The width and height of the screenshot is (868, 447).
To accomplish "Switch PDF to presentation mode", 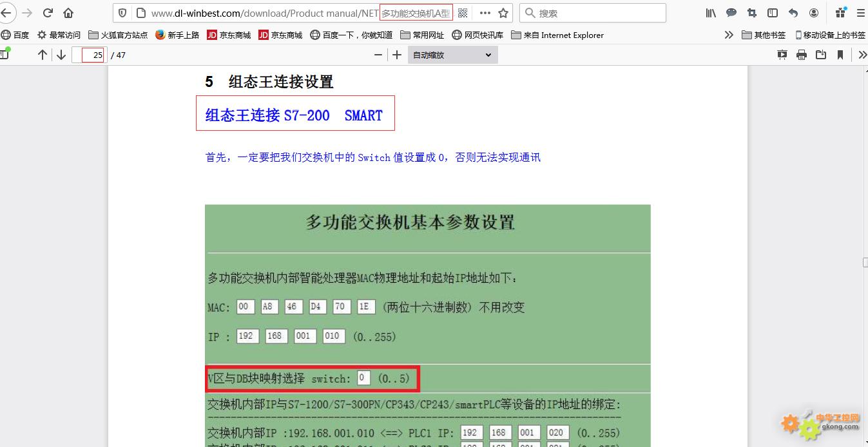I will coord(782,55).
